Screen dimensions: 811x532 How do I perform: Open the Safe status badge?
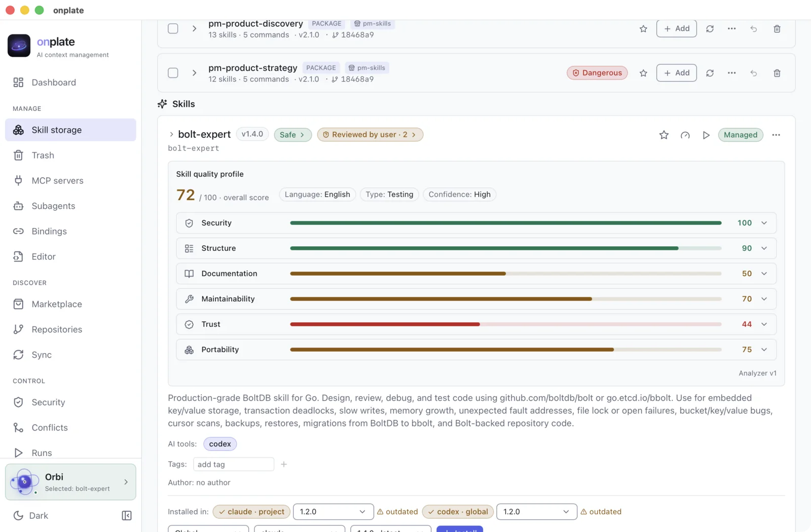tap(292, 135)
